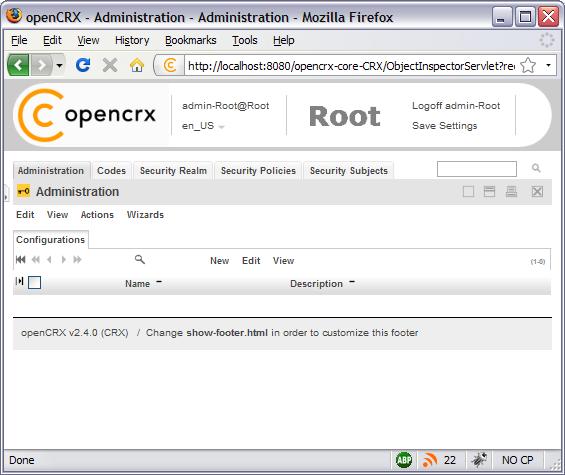565x475 pixels.
Task: Open the History menu
Action: point(132,40)
